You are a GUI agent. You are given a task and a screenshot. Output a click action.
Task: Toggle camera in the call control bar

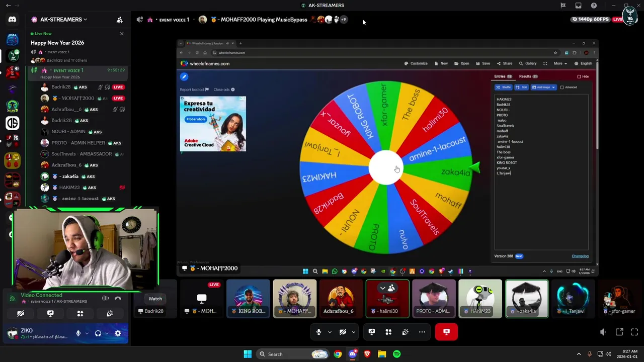343,332
